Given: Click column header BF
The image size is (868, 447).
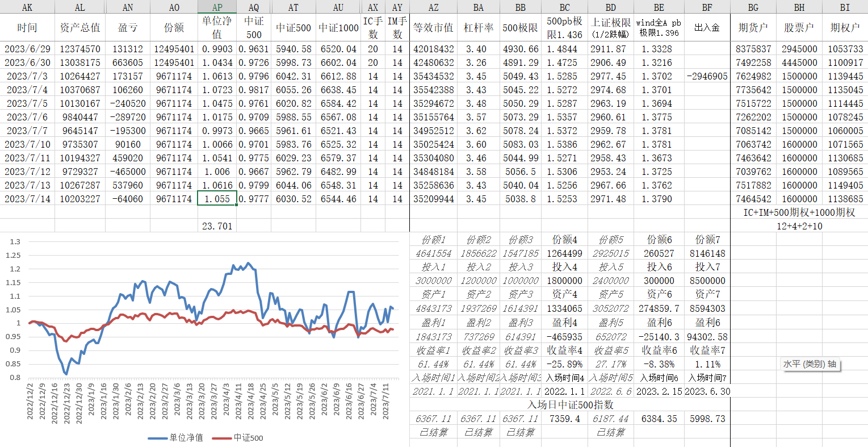Looking at the screenshot, I should pos(707,7).
